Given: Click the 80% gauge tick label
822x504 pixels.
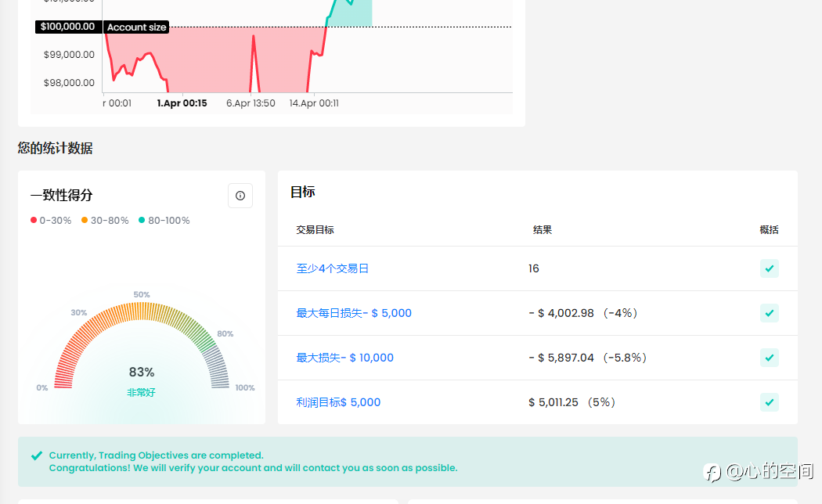Looking at the screenshot, I should point(225,333).
